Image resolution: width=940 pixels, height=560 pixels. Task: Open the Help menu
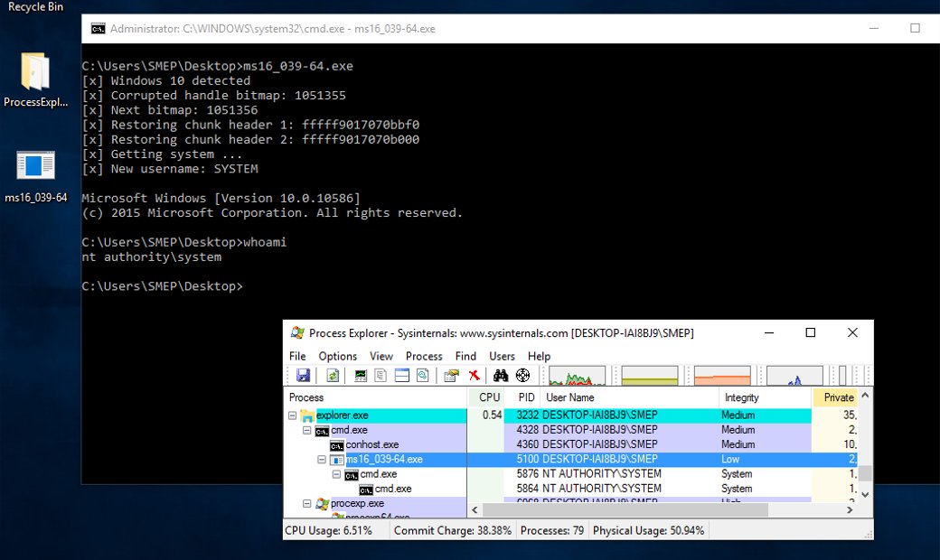coord(539,356)
